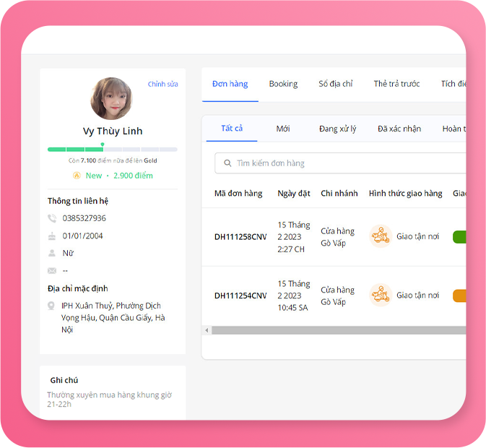The image size is (486, 448).
Task: Click delivery scooter icon for order DH111254CNV
Action: (381, 295)
